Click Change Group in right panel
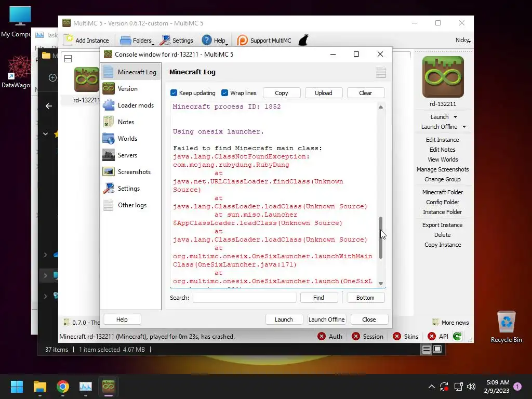This screenshot has width=532, height=399. point(443,179)
